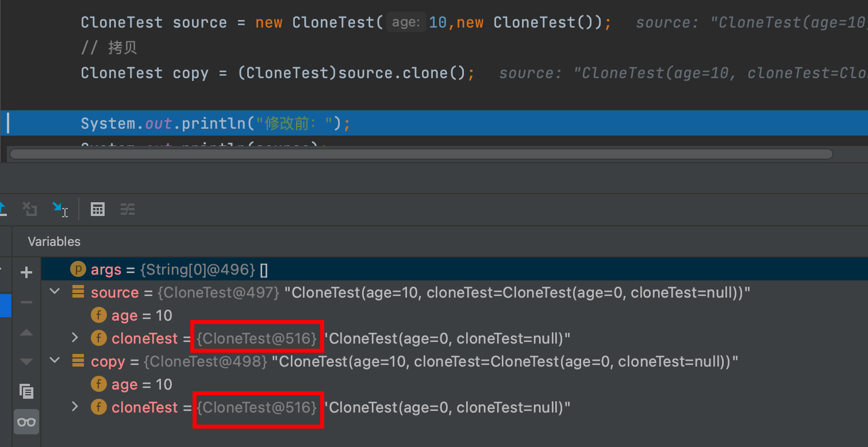Click the {CloneTest@497} reference text
868x447 pixels.
coord(218,292)
